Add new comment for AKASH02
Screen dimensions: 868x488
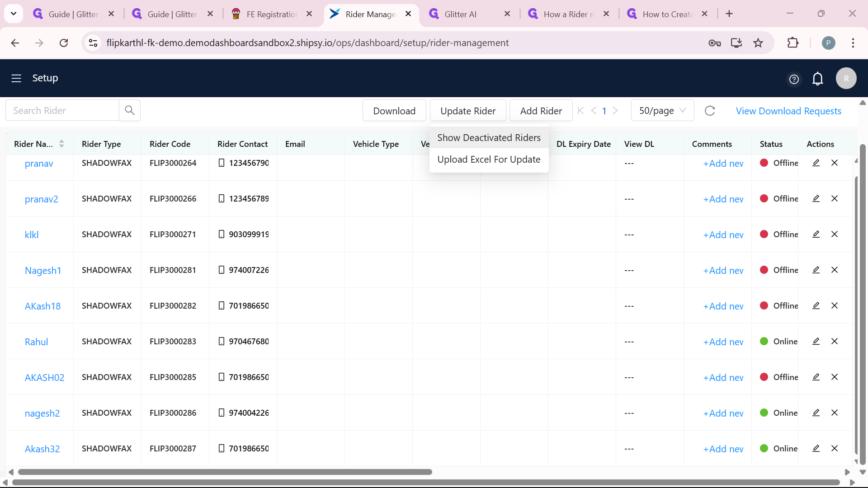723,377
